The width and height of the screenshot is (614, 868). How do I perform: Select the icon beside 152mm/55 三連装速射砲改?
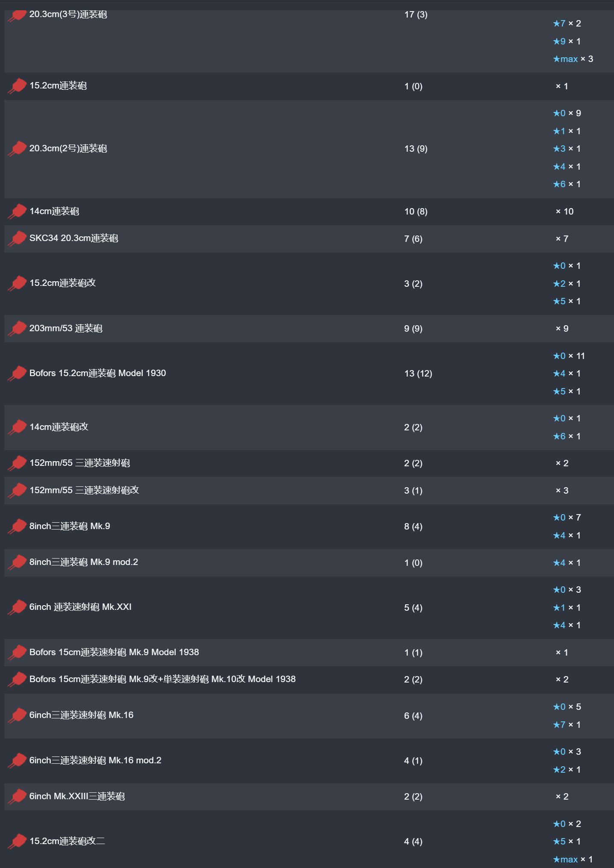point(17,491)
